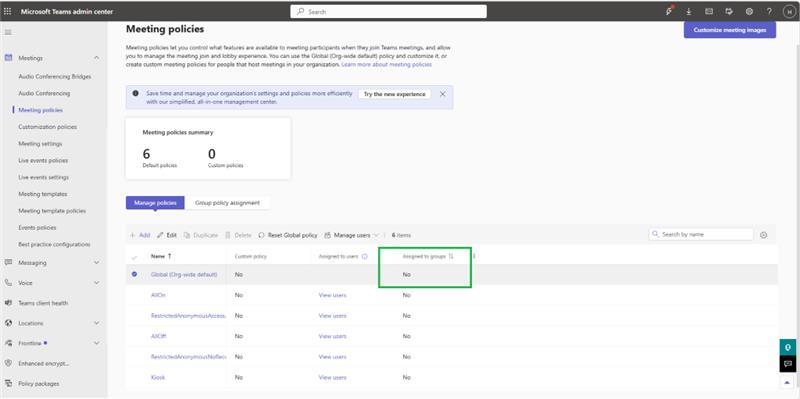Open the Global (Org-wide default) policy
This screenshot has height=399, width=800.
184,275
